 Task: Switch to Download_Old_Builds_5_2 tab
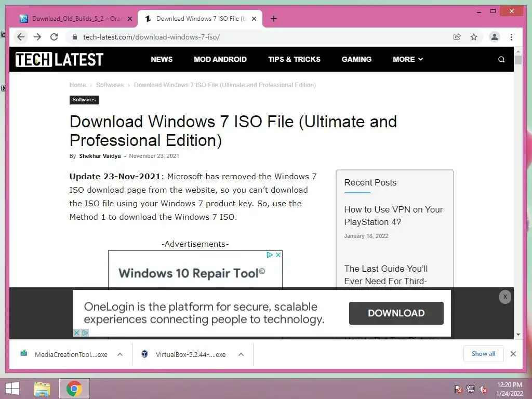[x=76, y=19]
